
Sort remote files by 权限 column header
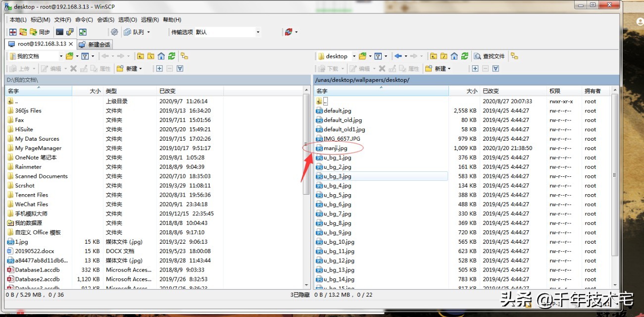[554, 91]
